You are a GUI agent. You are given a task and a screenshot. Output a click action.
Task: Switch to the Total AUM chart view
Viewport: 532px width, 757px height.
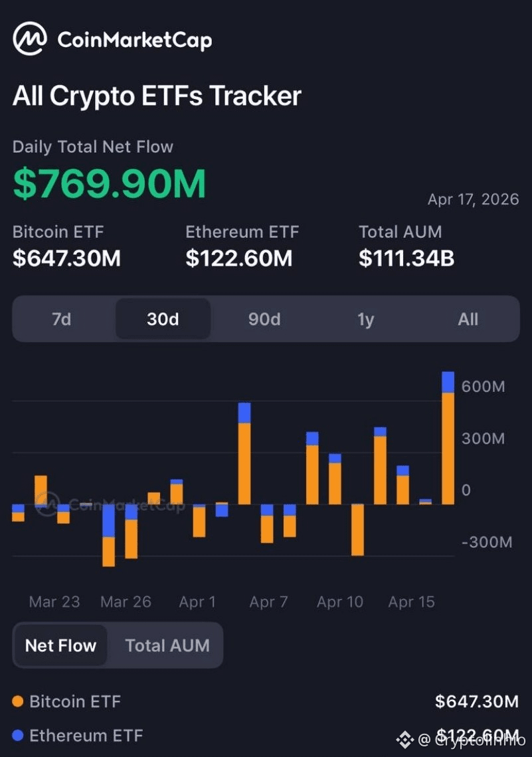[167, 645]
